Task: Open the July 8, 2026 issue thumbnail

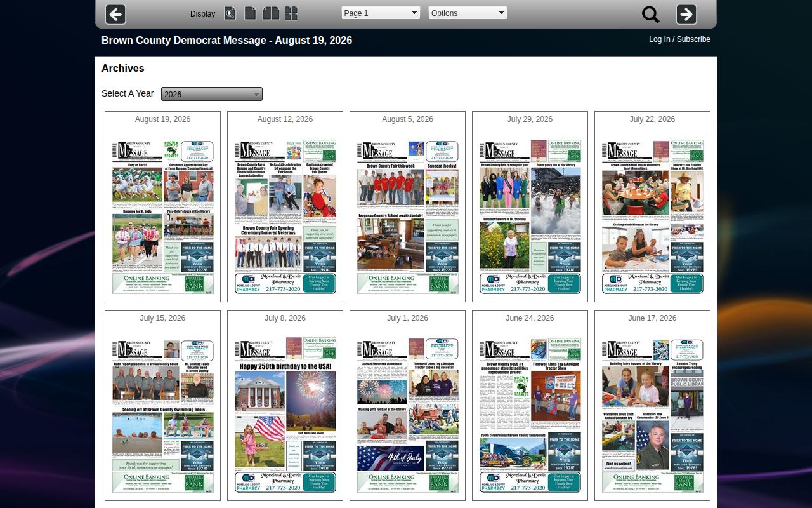Action: coord(285,416)
